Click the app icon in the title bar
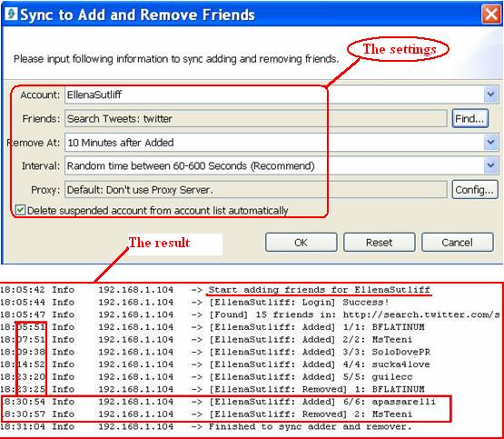Screen dimensions: 504x439 pyautogui.click(x=12, y=14)
